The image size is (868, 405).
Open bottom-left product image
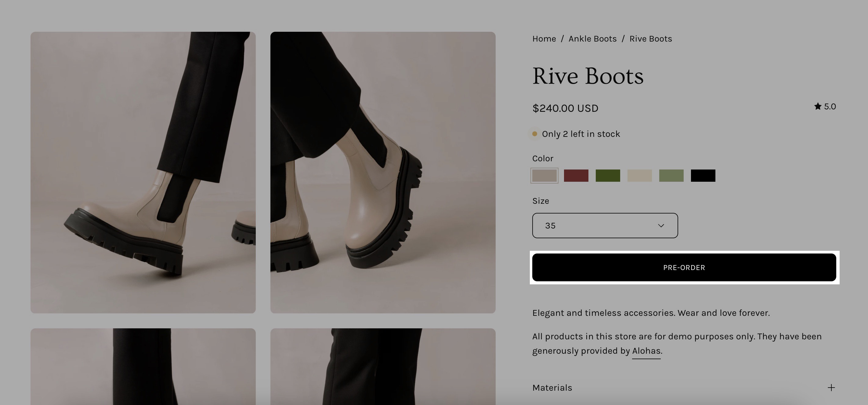143,366
